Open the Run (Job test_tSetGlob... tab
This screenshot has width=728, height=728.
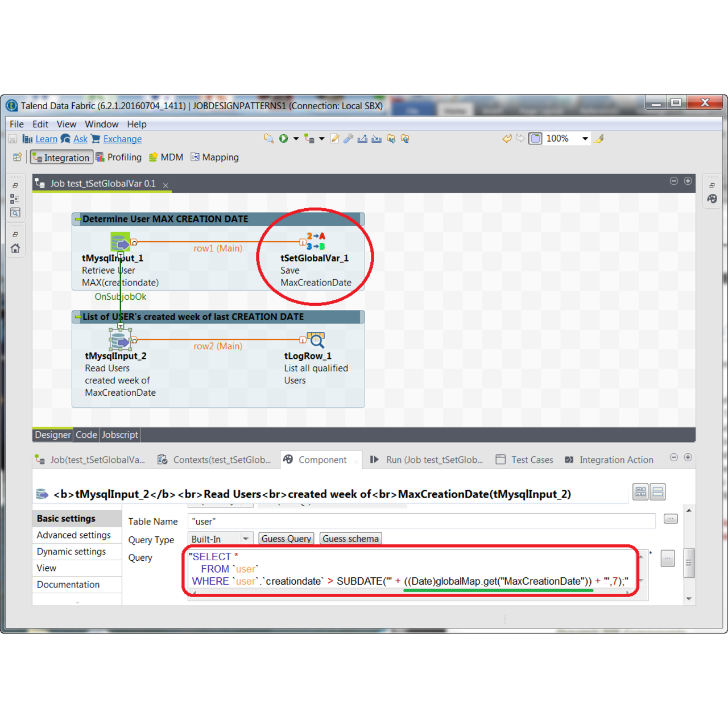click(428, 460)
